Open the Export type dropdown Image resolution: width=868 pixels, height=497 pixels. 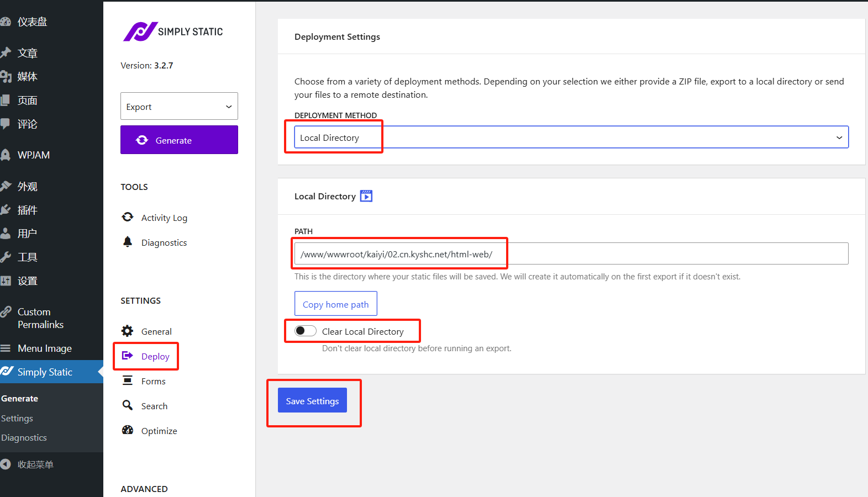(179, 106)
